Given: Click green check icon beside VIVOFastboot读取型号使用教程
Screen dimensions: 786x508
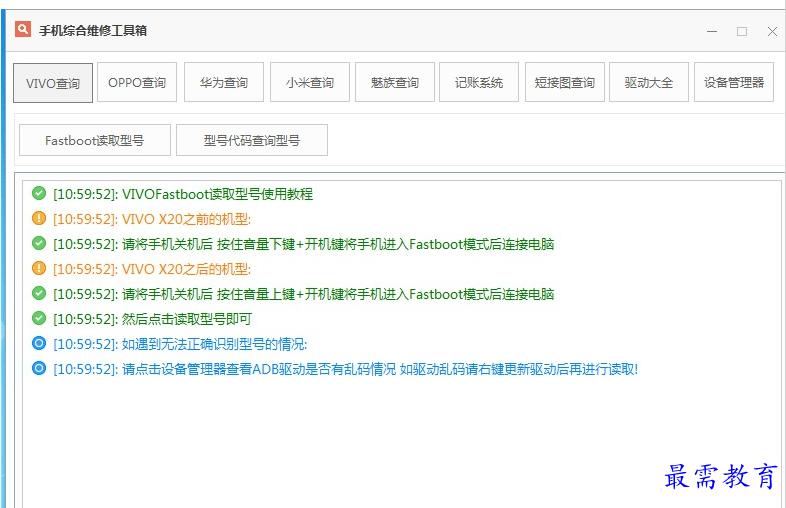Looking at the screenshot, I should point(39,193).
